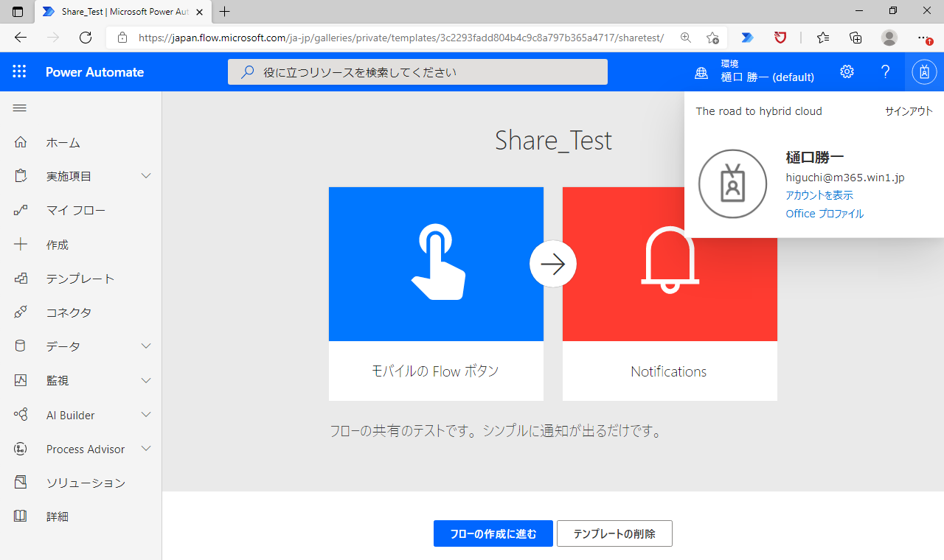The height and width of the screenshot is (560, 944).
Task: Click the red shield extension icon
Action: (780, 38)
